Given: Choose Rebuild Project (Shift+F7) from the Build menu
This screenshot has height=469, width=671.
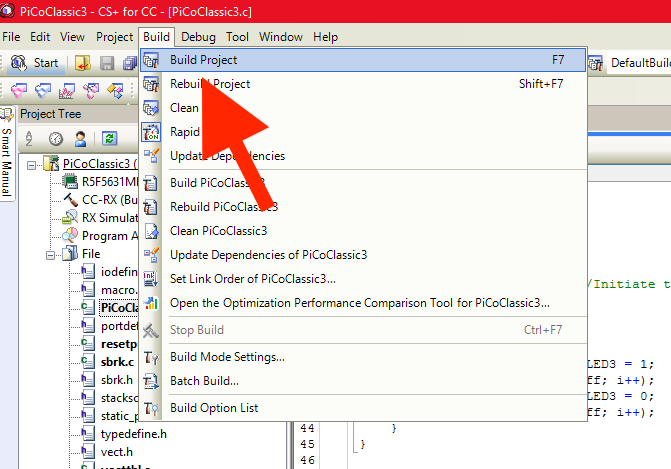Looking at the screenshot, I should (363, 84).
